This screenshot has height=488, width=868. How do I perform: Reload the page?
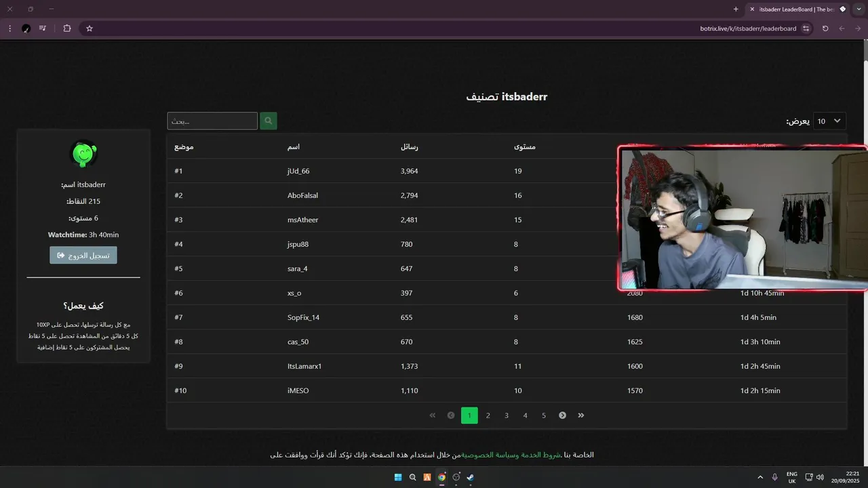(x=825, y=28)
